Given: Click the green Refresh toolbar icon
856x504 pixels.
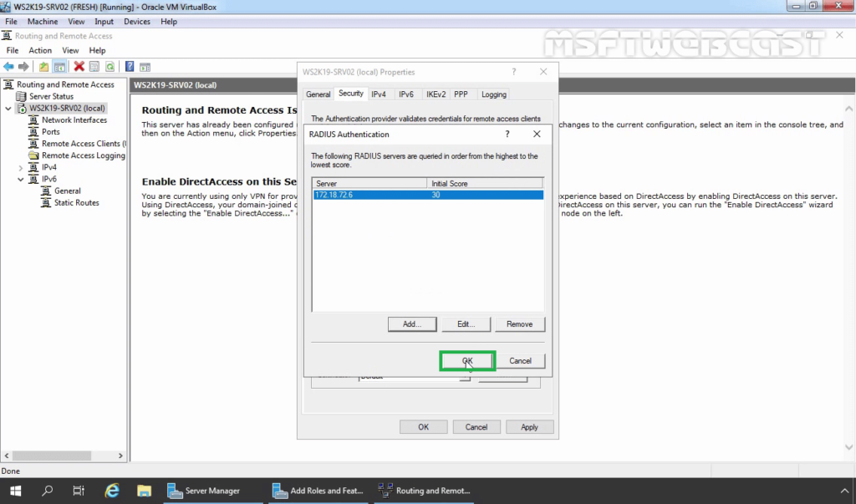Looking at the screenshot, I should pos(110,67).
